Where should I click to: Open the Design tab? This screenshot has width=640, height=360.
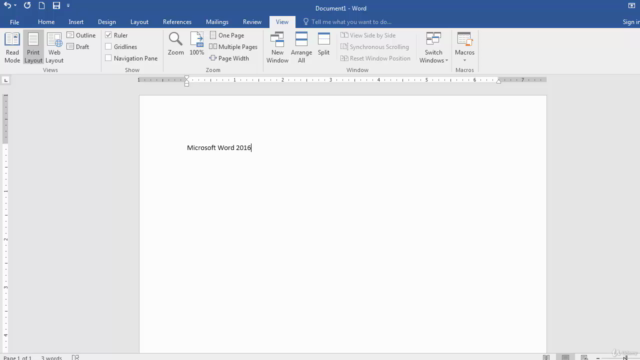pos(107,22)
